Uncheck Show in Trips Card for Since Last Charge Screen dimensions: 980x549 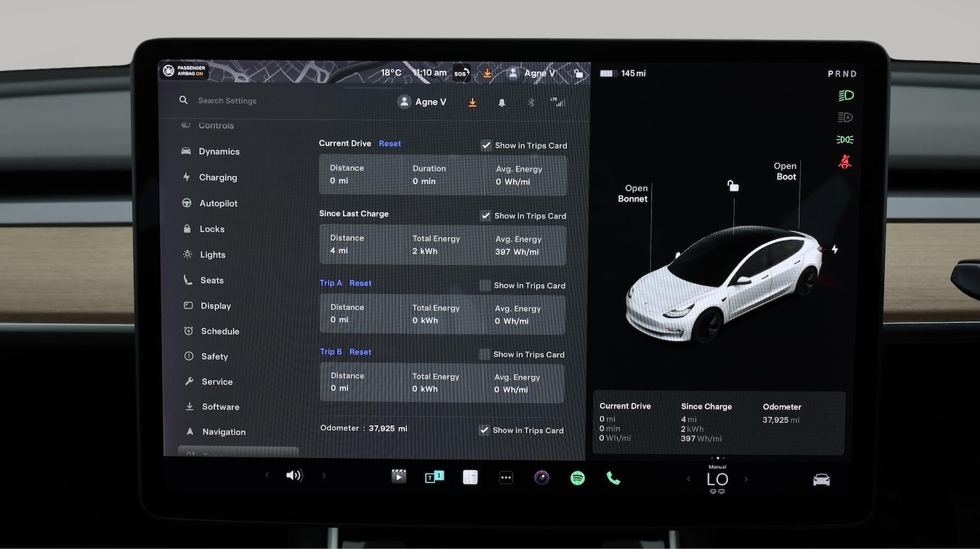coord(485,216)
